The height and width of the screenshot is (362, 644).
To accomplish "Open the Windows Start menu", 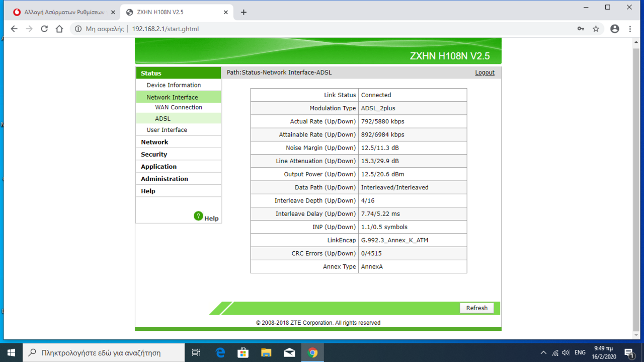I will (x=11, y=352).
